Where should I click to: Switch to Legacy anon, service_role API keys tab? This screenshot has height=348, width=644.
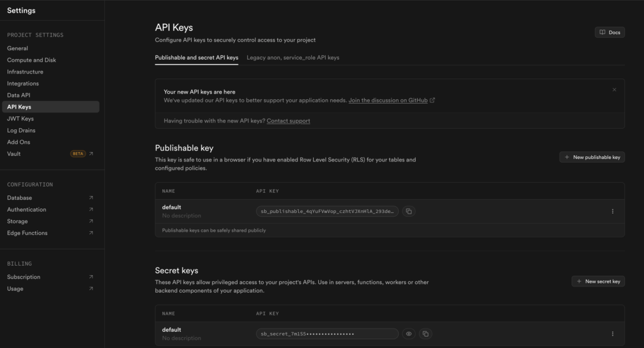[x=292, y=57]
